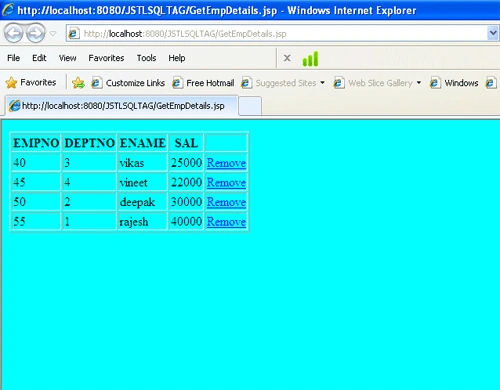Open the Customize Links bookmark
Image resolution: width=500 pixels, height=390 pixels.
(128, 83)
